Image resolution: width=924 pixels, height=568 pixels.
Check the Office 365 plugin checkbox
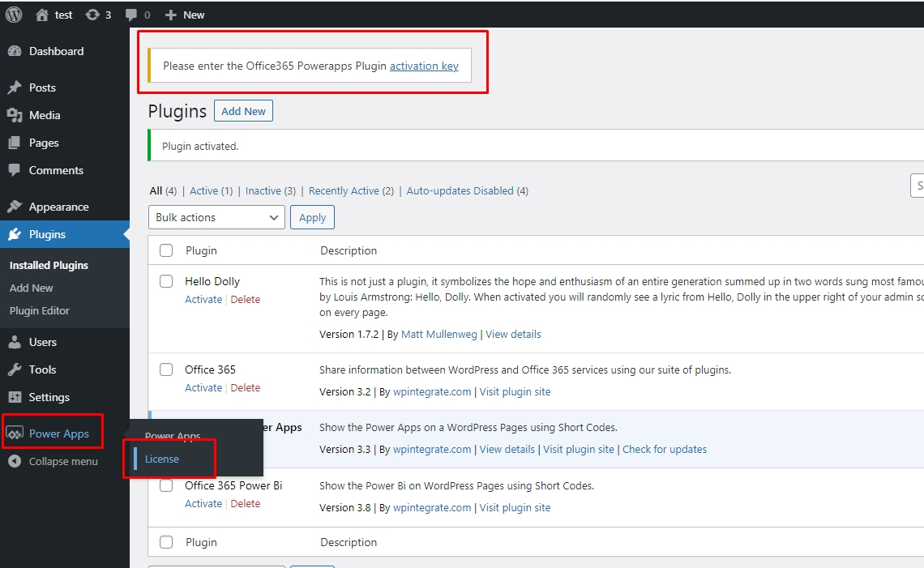(x=166, y=369)
